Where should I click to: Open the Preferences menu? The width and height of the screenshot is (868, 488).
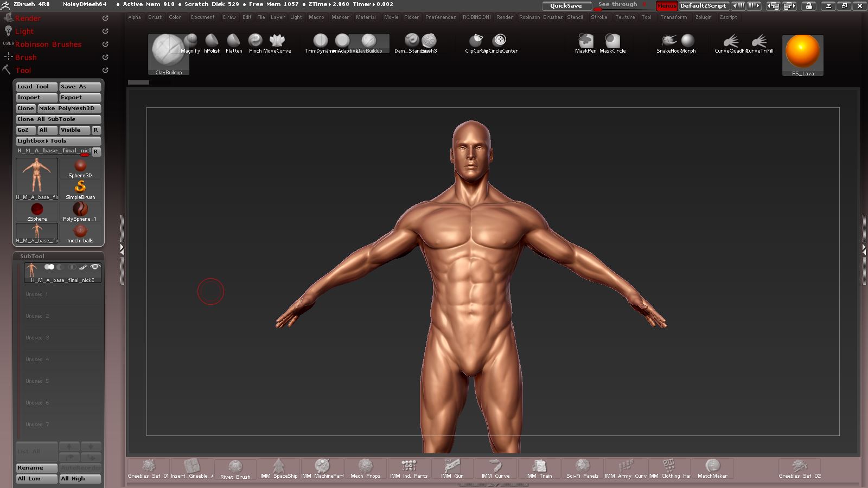[441, 17]
